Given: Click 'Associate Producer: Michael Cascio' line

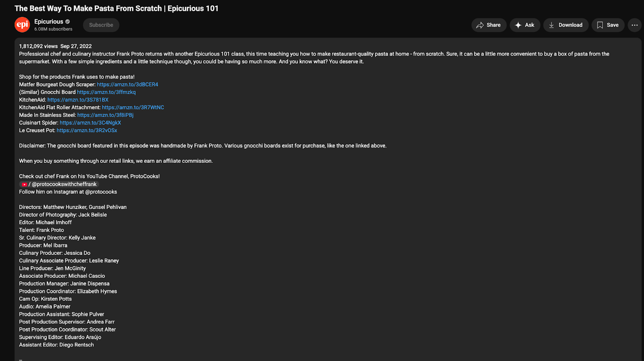Looking at the screenshot, I should point(62,276).
